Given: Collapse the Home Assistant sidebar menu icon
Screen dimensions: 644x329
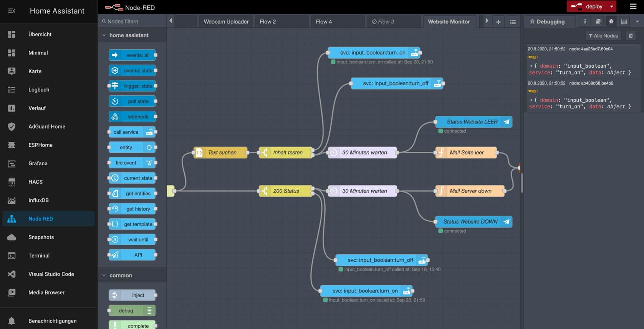Looking at the screenshot, I should tap(12, 11).
